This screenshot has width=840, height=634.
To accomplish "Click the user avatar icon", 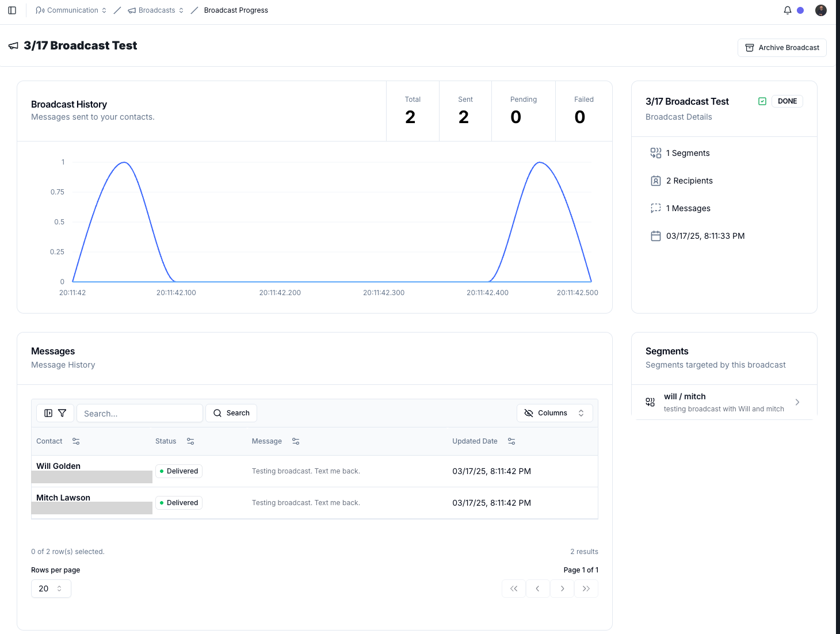I will 821,10.
